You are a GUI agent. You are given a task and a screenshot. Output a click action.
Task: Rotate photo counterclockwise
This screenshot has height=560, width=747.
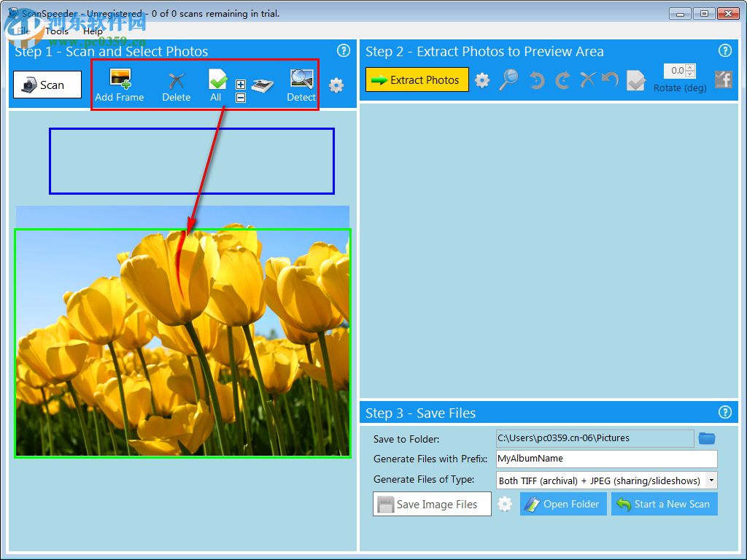[x=537, y=80]
